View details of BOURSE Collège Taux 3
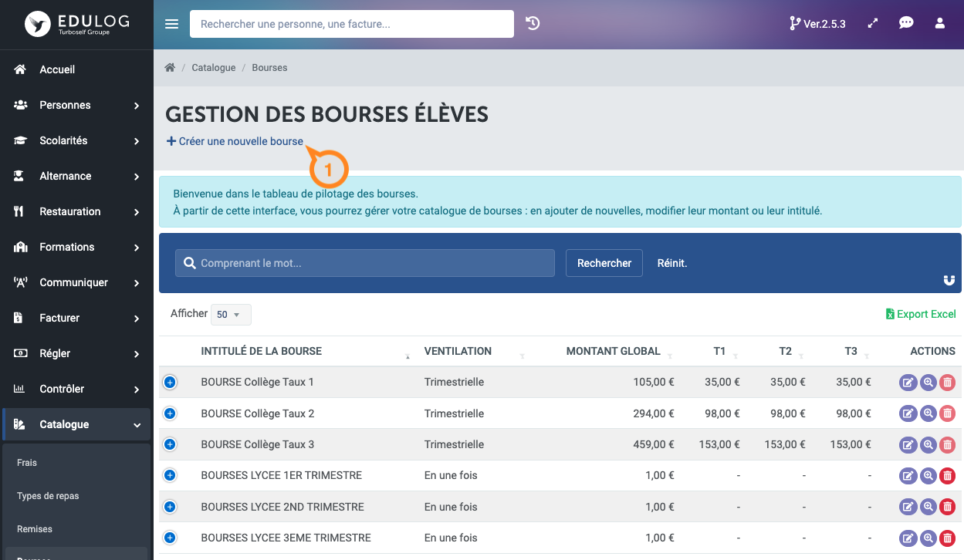This screenshot has width=964, height=560. [928, 445]
